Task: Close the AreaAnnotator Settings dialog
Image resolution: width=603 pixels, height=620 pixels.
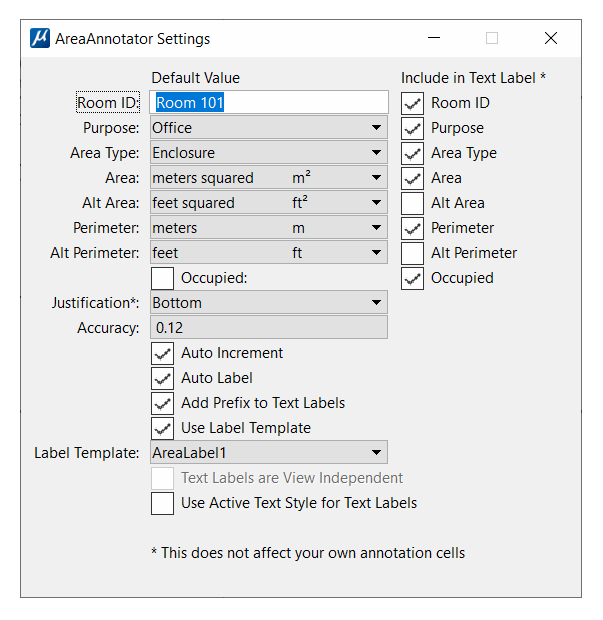Action: click(550, 38)
